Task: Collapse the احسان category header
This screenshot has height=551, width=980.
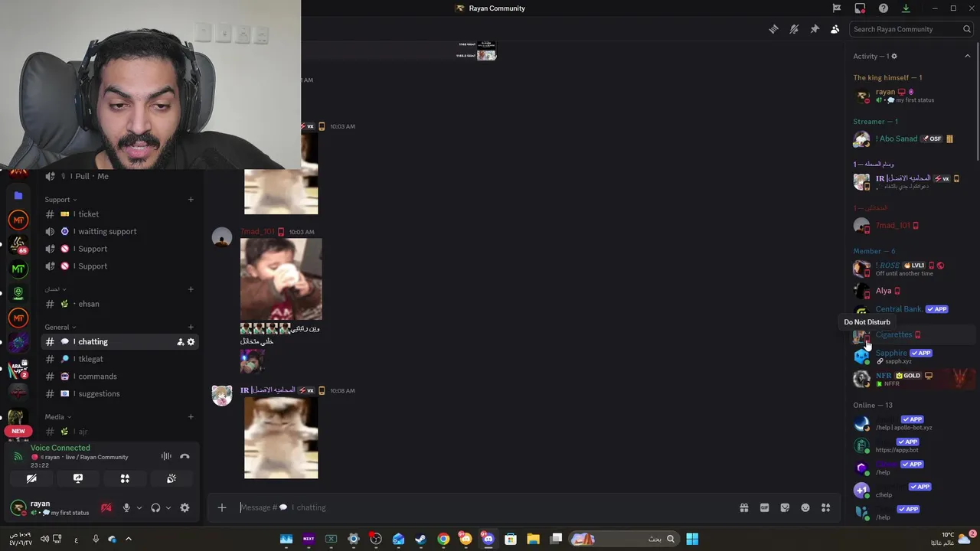Action: click(55, 289)
